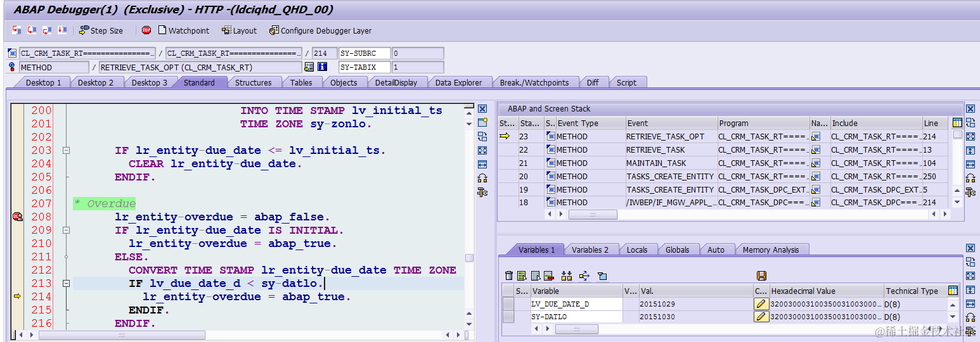Click the navigation icon in MAINTAIN_TASK stack row
This screenshot has height=342, width=980.
(816, 163)
